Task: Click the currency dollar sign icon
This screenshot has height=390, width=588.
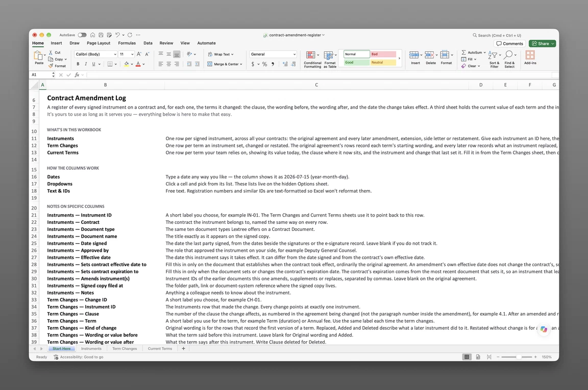Action: 253,64
